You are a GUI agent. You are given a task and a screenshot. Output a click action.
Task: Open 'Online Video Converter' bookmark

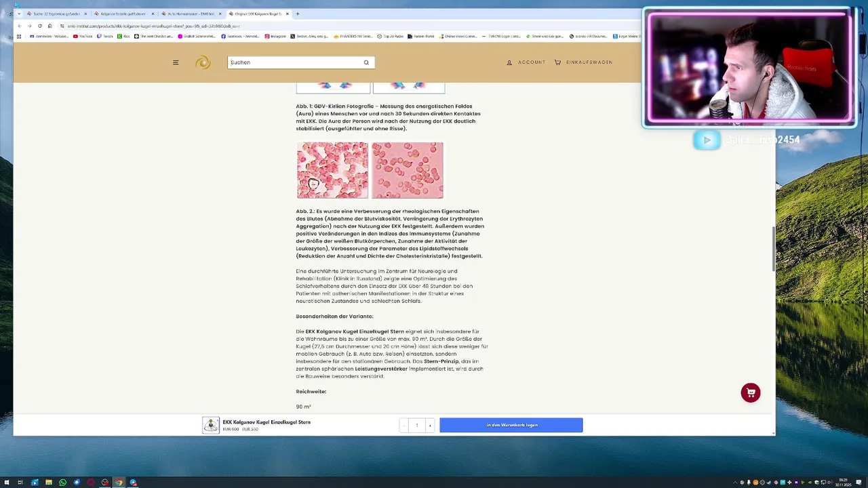pos(458,36)
